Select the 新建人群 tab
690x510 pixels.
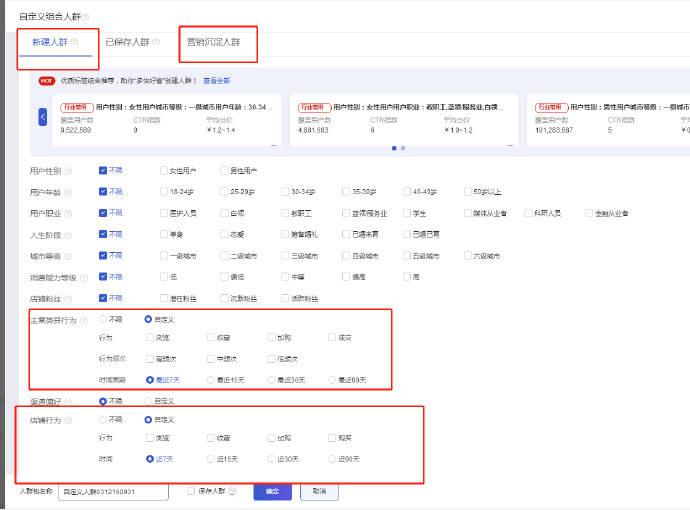(50, 42)
